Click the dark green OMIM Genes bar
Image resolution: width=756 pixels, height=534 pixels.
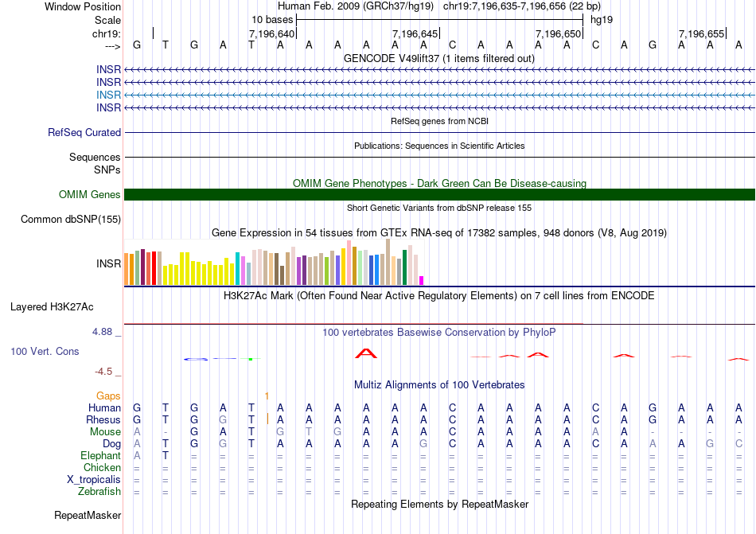click(439, 195)
